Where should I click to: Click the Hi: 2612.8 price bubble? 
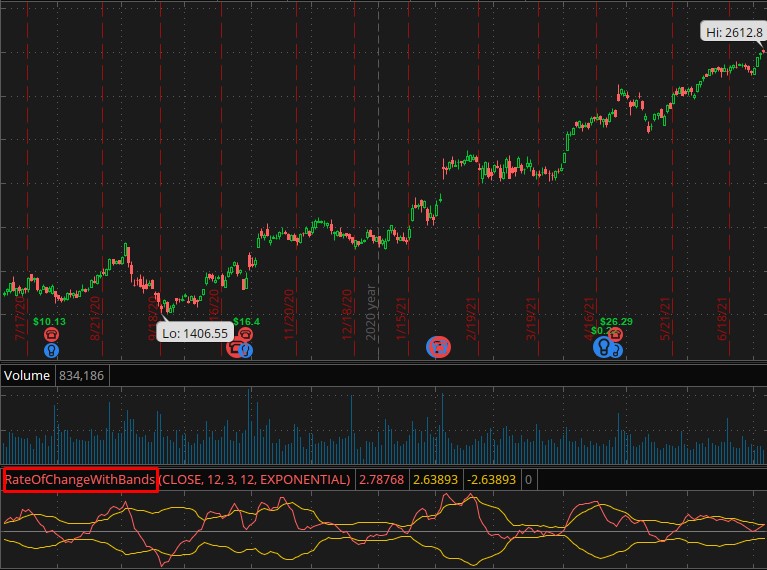tap(733, 32)
